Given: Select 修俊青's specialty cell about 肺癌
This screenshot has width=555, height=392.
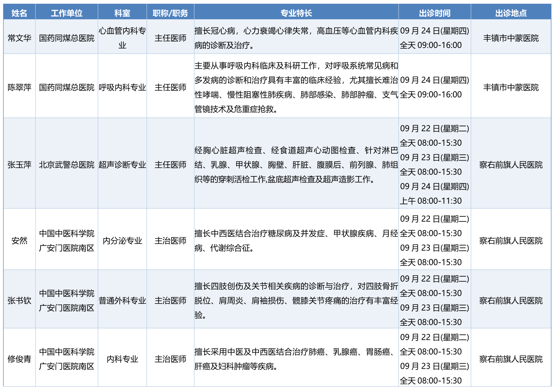Looking at the screenshot, I should (296, 359).
